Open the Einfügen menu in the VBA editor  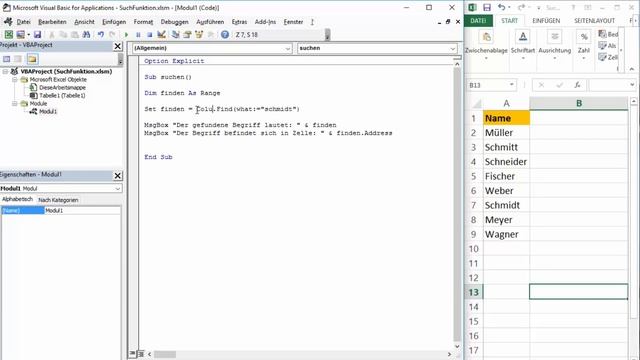(114, 22)
